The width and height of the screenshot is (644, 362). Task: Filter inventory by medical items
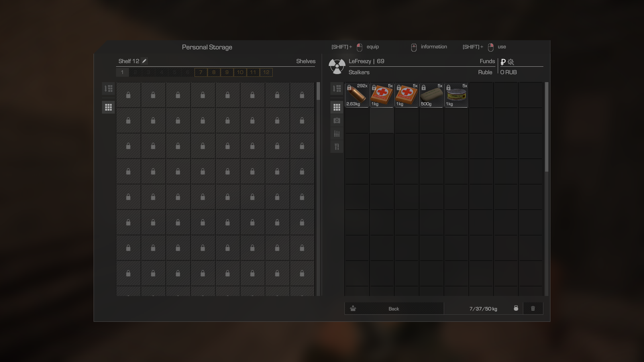(x=337, y=120)
